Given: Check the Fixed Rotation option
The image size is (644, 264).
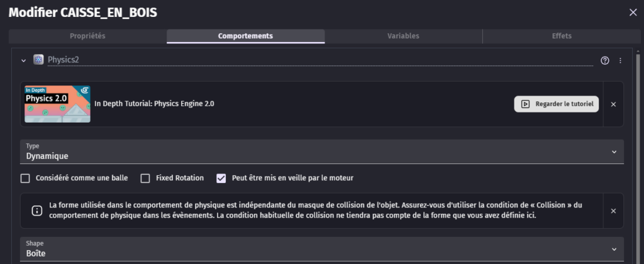Looking at the screenshot, I should 145,178.
